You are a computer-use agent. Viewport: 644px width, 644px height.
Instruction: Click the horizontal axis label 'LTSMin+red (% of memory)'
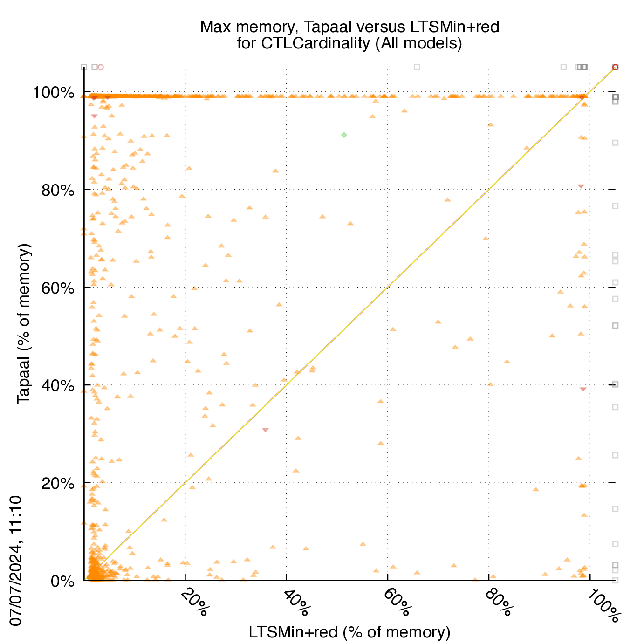tap(349, 632)
